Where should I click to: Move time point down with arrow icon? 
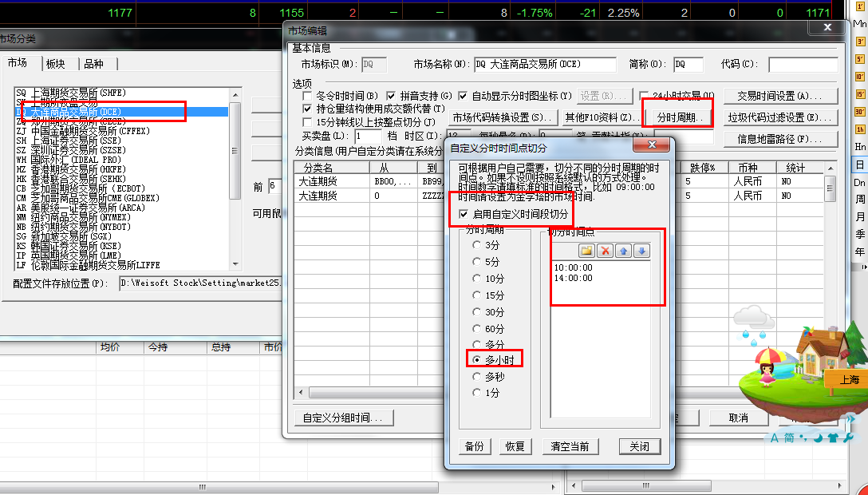click(x=642, y=251)
